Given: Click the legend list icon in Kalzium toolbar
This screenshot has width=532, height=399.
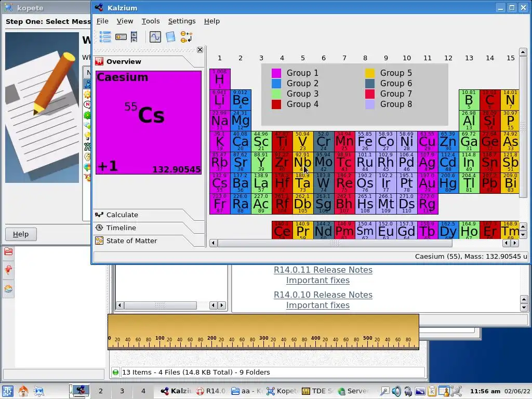Looking at the screenshot, I should tap(105, 37).
